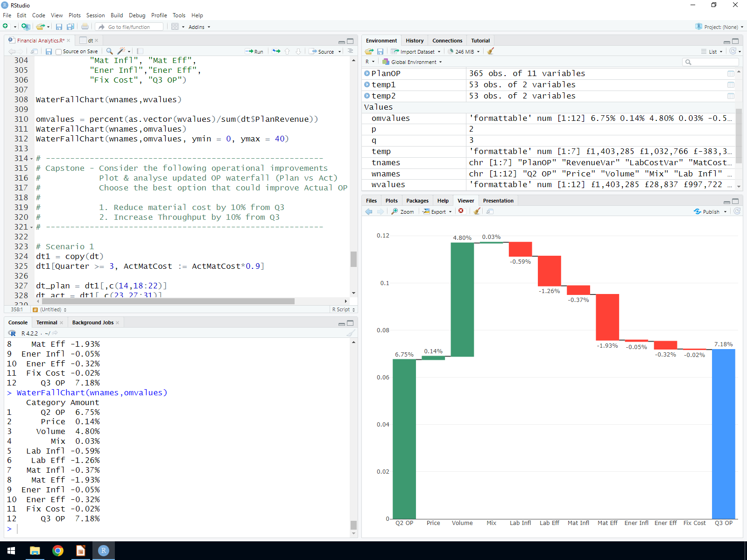Switch to the History tab

click(414, 41)
